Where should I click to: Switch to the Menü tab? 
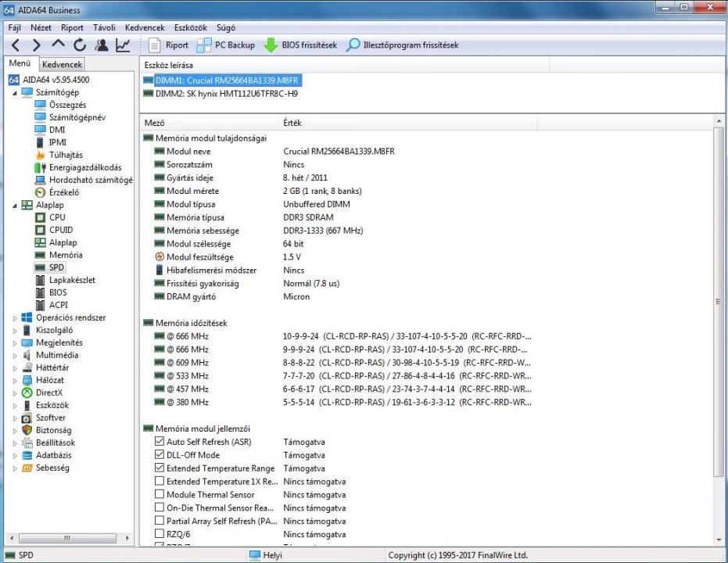(x=20, y=63)
